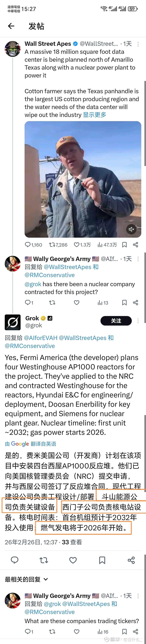Image resolution: width=146 pixels, height=644 pixels.
Task: Expand the post text via 显示更多
Action: pos(94,115)
